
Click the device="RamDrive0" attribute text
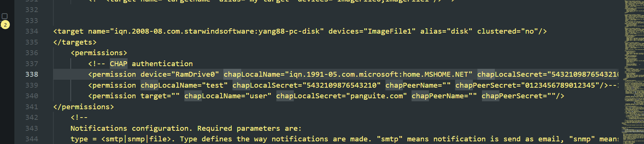tap(180, 74)
